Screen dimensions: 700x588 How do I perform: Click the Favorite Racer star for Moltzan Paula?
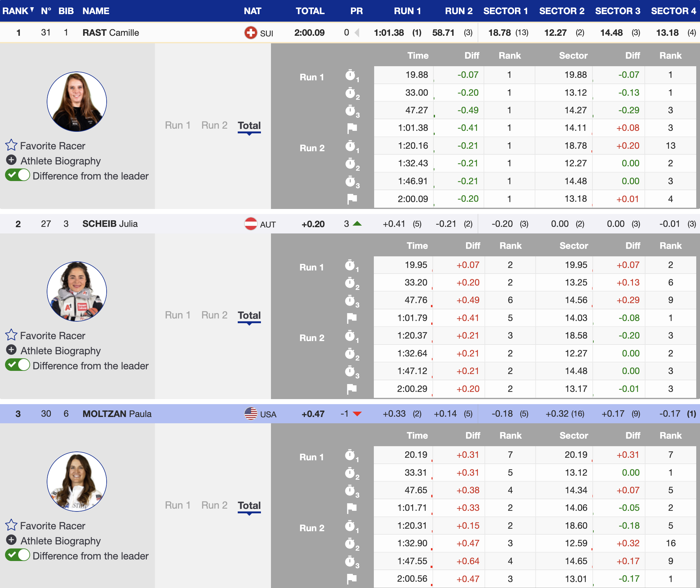(11, 525)
